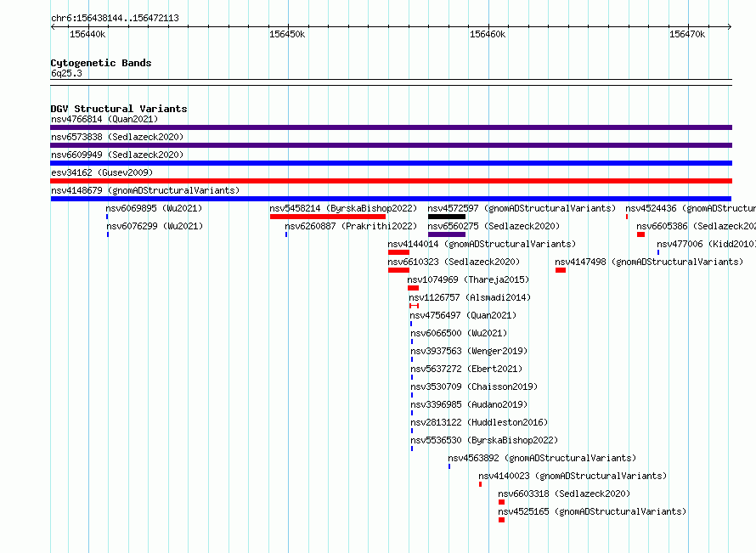Screen dimensions: 756x553
Task: Open variant nsv6573838 (Sedlazeck2020) label
Action: coord(117,137)
